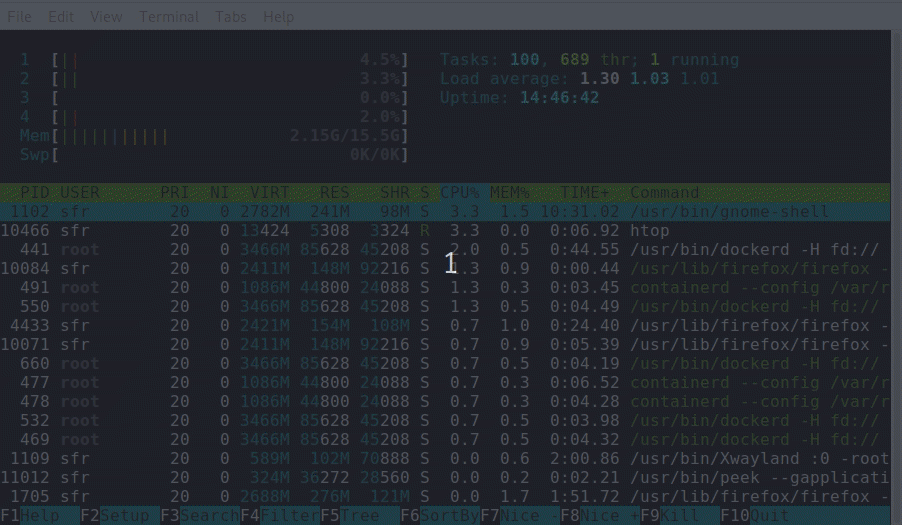Click F3 Search in htop footer
This screenshot has width=902, height=525.
(x=200, y=515)
